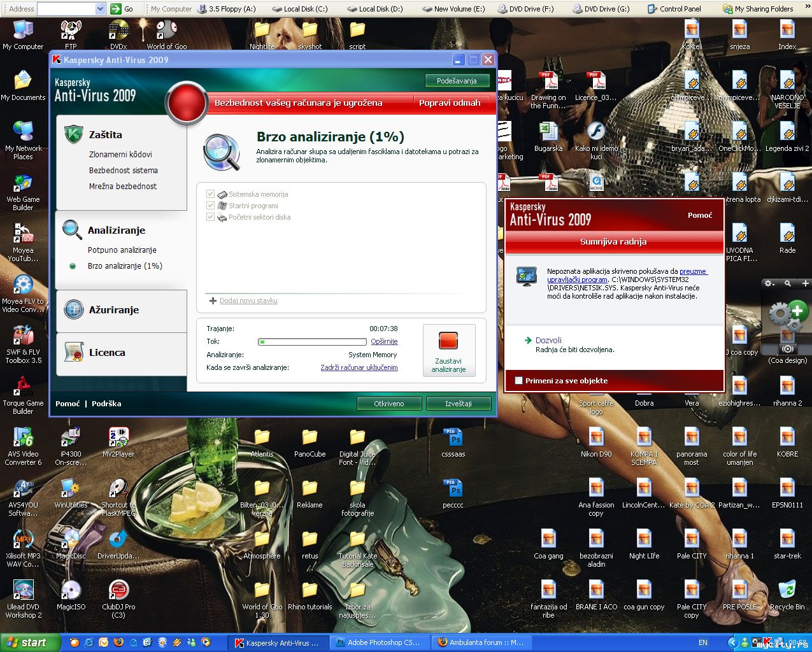The image size is (812, 652).
Task: Open the Atlantis folder on desktop
Action: click(x=262, y=441)
